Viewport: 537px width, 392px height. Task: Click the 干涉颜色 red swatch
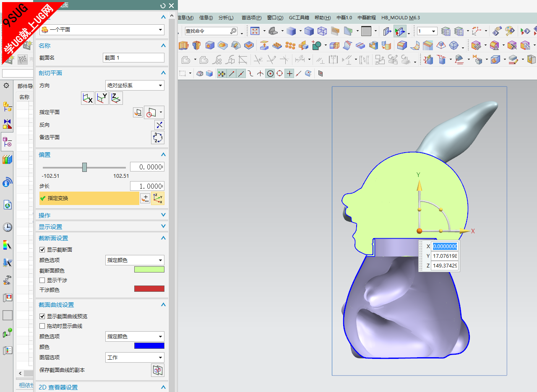point(149,289)
